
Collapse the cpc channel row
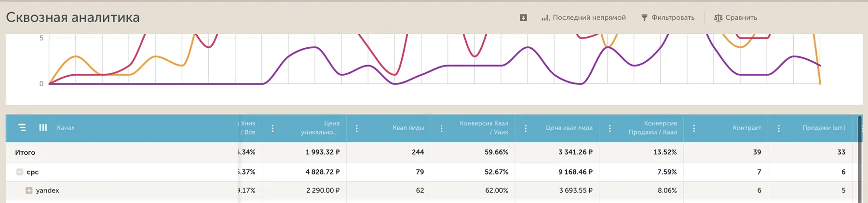click(20, 172)
